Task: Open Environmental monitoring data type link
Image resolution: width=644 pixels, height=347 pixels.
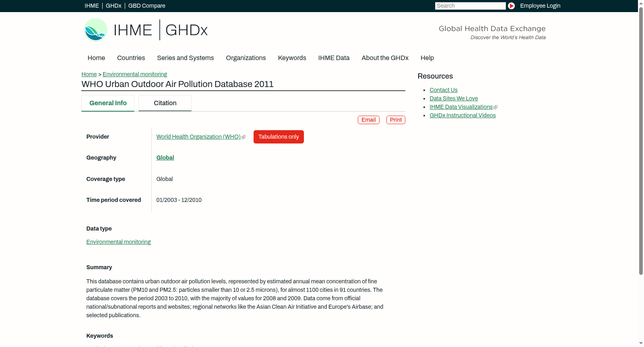Action: tap(118, 242)
